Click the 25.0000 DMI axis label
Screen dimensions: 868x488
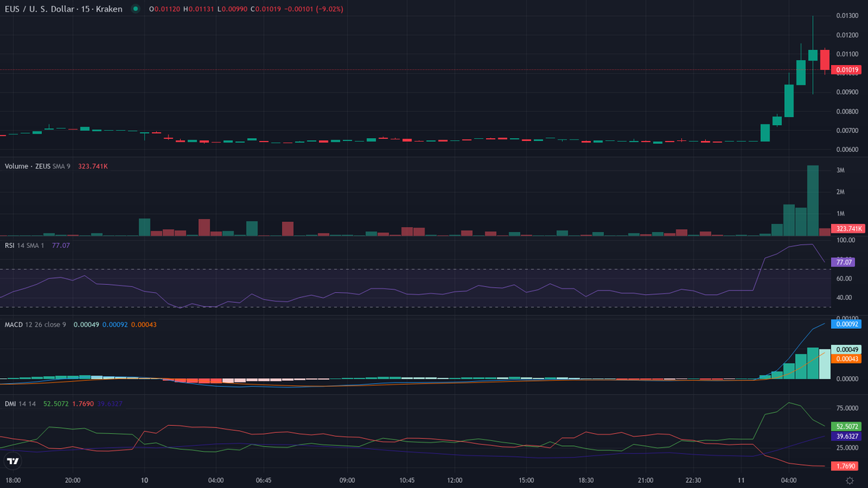coord(846,448)
